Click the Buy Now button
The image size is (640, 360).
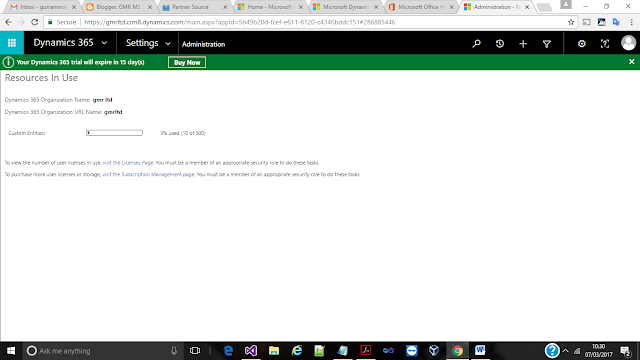[x=187, y=62]
